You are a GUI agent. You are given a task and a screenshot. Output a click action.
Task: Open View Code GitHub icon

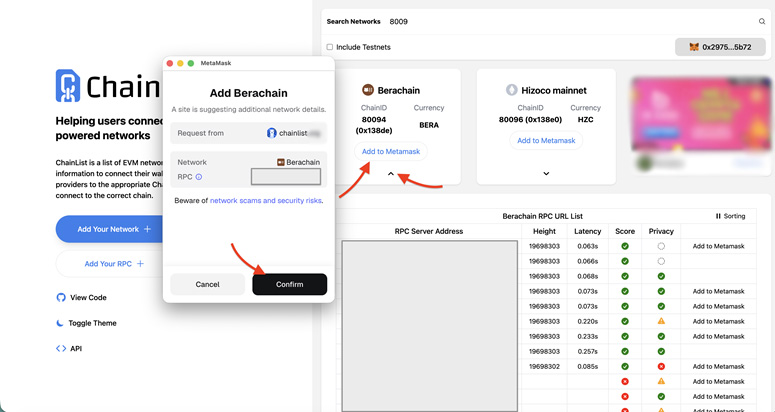coord(61,298)
